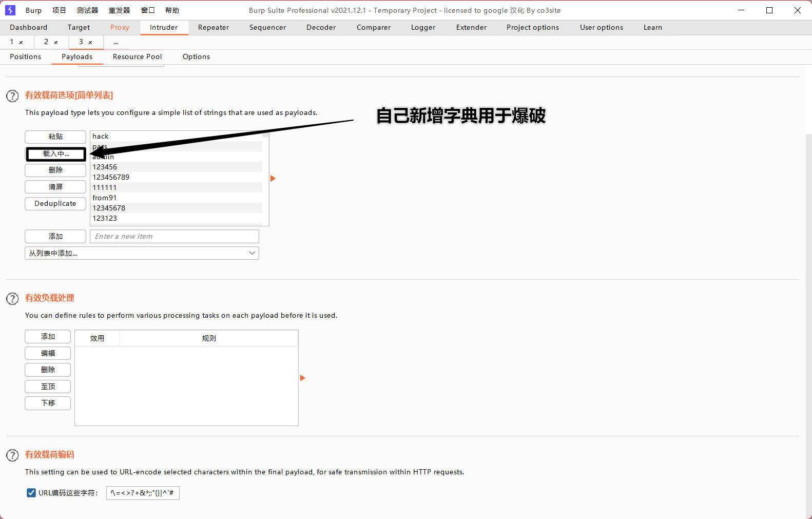Select Intruder attack tab 2

point(46,42)
